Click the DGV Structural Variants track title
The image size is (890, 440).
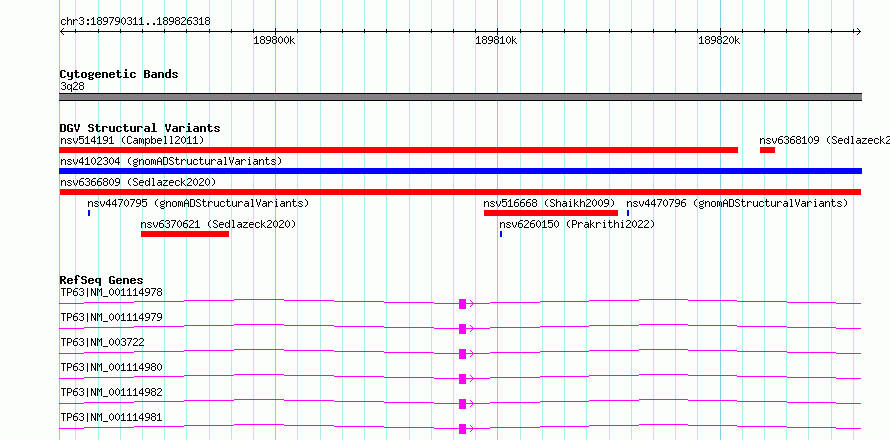click(140, 128)
